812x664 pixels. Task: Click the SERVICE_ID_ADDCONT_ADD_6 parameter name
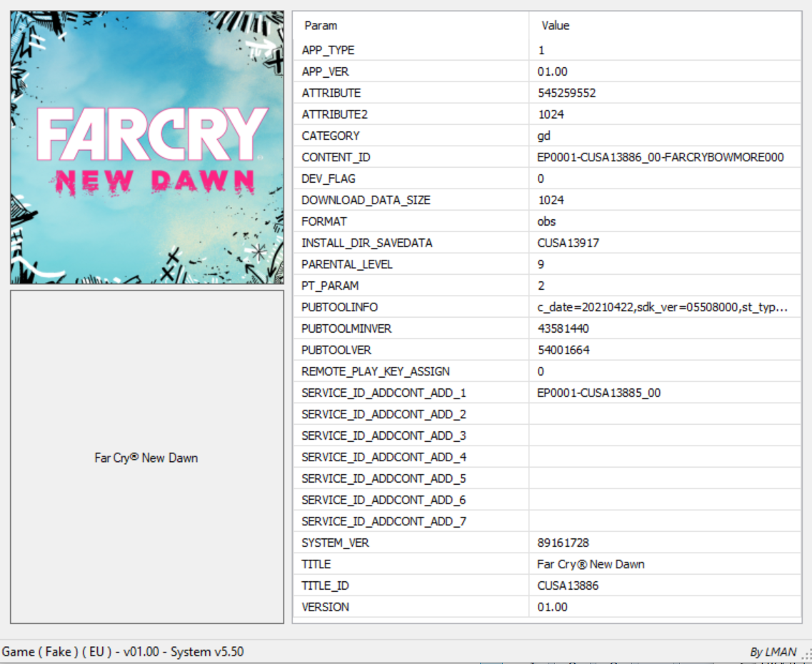coord(384,500)
